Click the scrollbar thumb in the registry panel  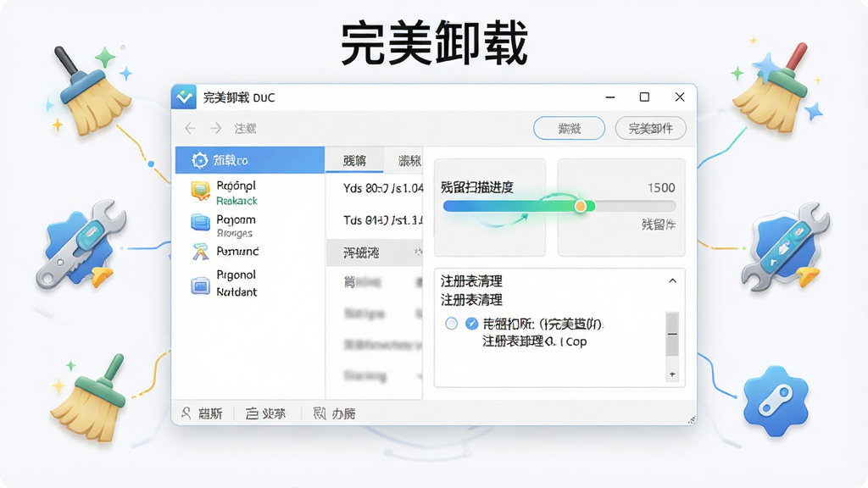click(x=672, y=334)
